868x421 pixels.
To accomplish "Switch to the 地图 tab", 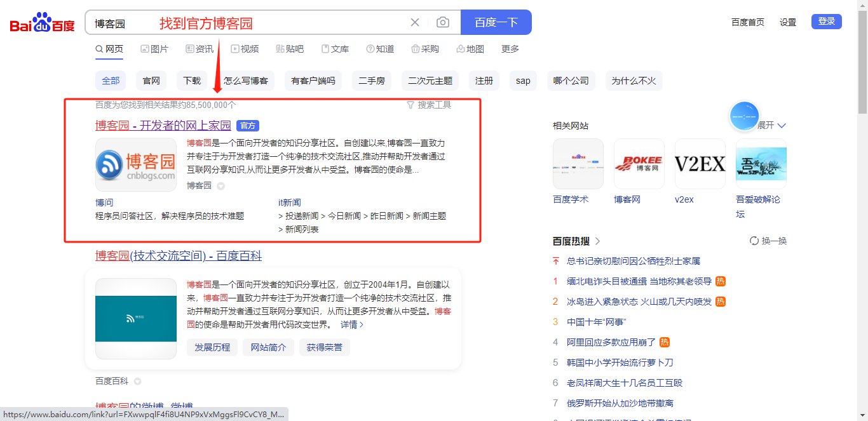I will pyautogui.click(x=470, y=49).
